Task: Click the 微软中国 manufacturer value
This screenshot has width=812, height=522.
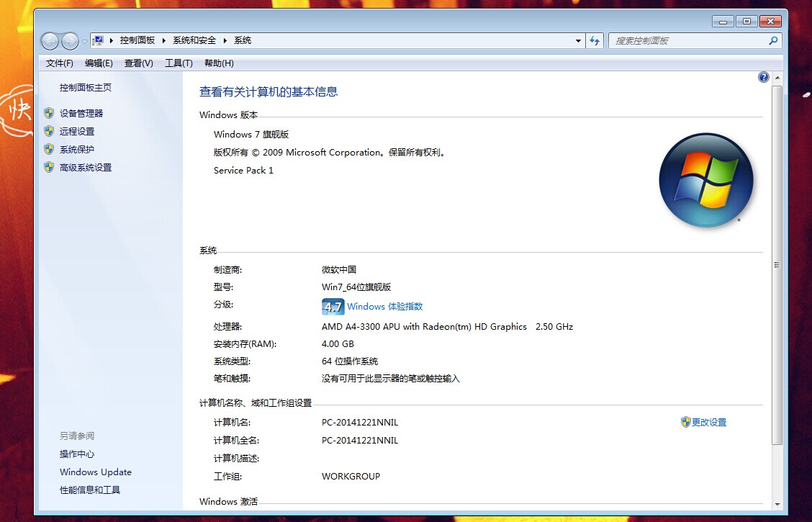Action: pyautogui.click(x=338, y=270)
